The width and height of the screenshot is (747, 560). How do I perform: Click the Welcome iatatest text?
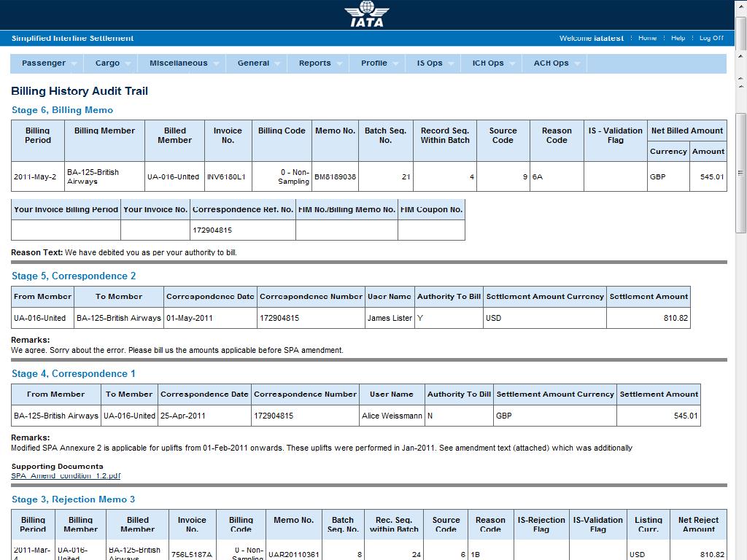tap(591, 38)
